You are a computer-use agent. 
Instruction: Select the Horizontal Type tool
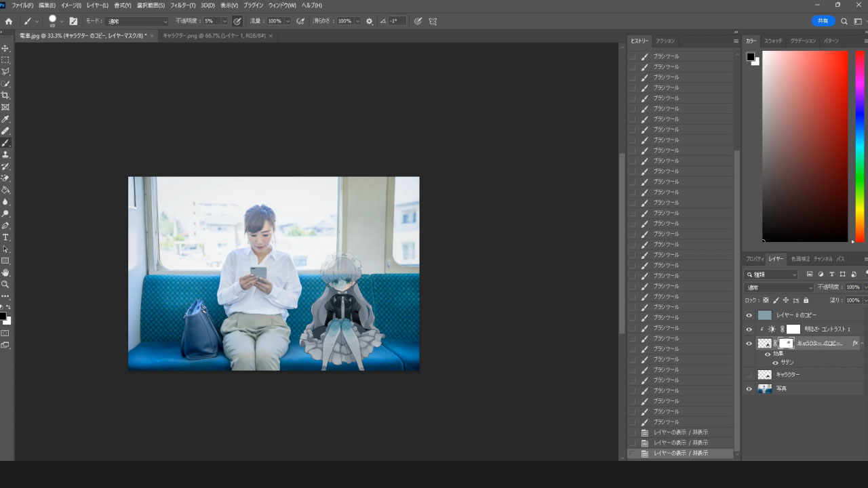[x=5, y=237]
